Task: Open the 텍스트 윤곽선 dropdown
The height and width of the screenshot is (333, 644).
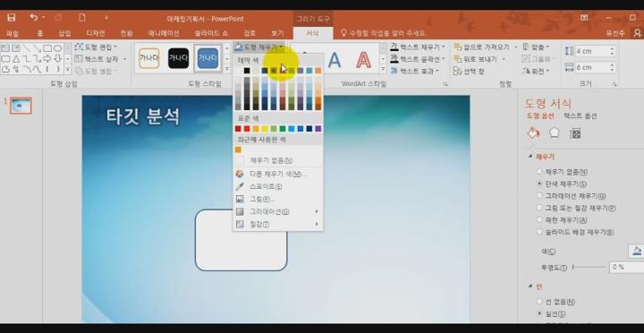Action: coord(418,59)
